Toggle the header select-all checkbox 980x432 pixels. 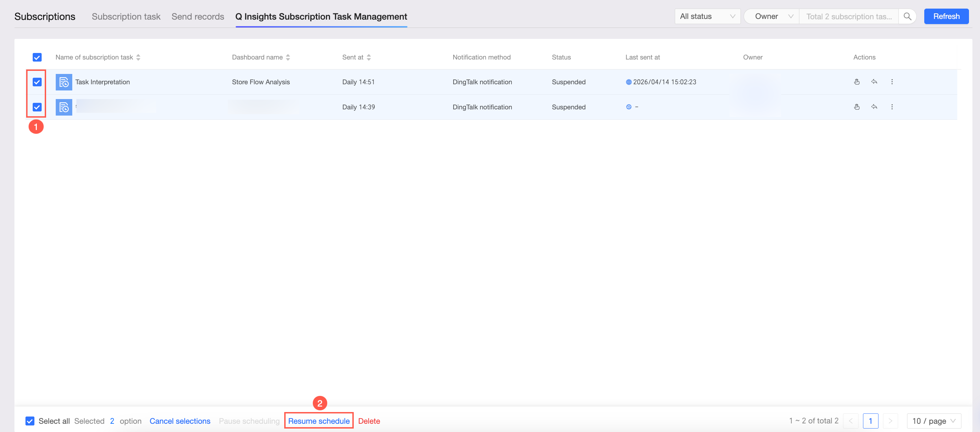coord(37,57)
